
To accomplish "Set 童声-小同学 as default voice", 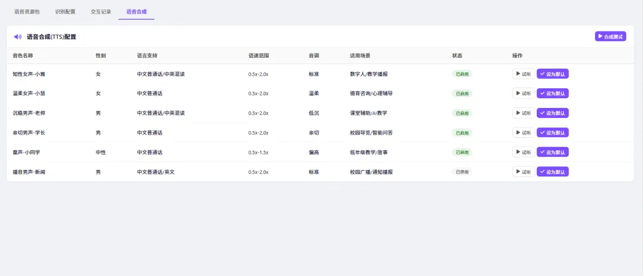I will click(552, 153).
